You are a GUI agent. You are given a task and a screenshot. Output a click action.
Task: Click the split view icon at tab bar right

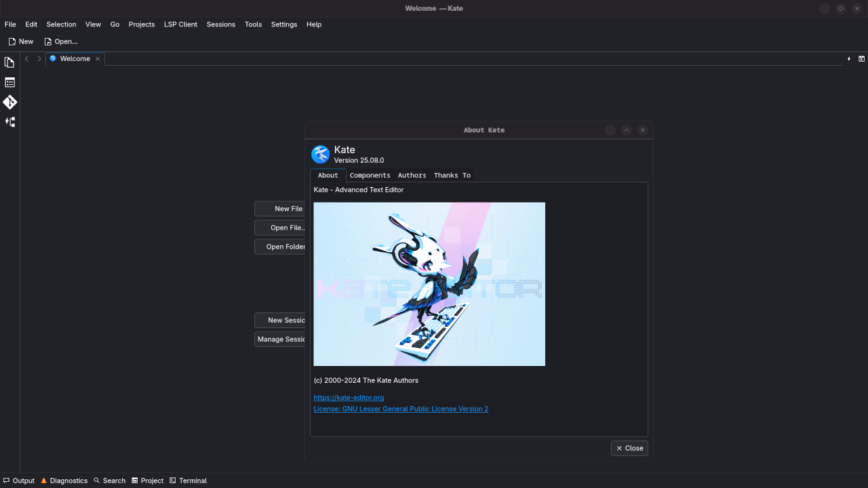click(x=862, y=59)
